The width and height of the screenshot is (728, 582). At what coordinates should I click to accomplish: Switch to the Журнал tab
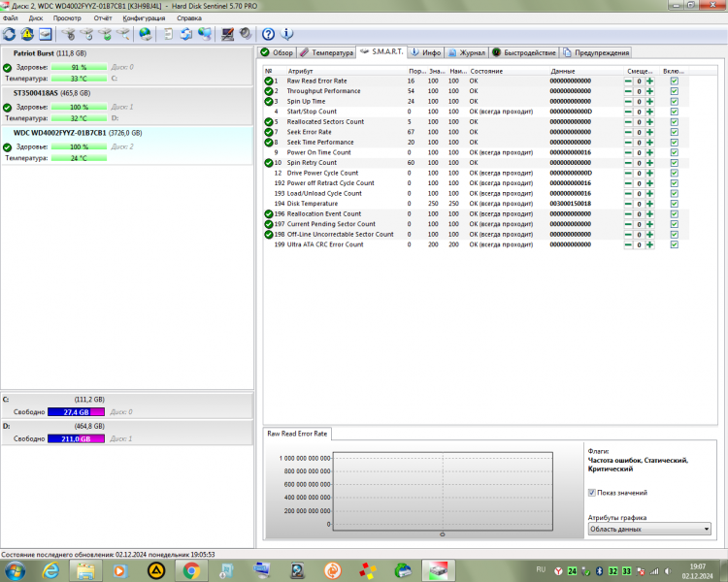467,52
